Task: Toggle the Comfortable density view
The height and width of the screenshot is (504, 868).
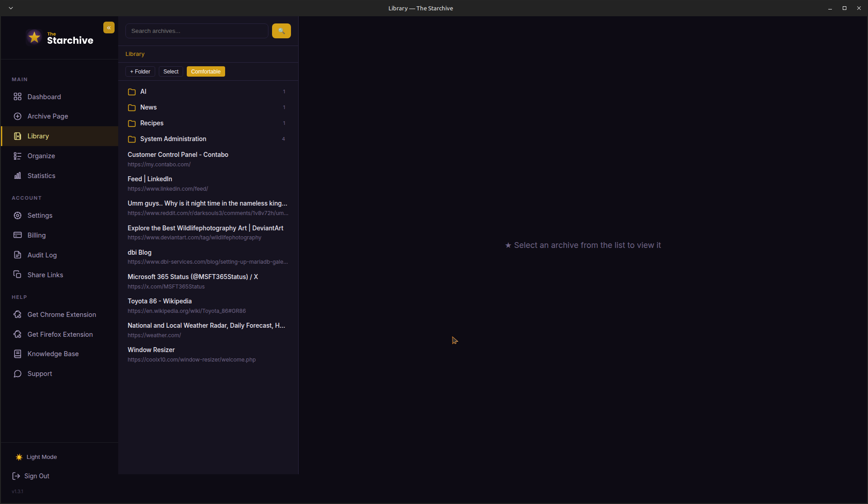Action: (x=206, y=72)
